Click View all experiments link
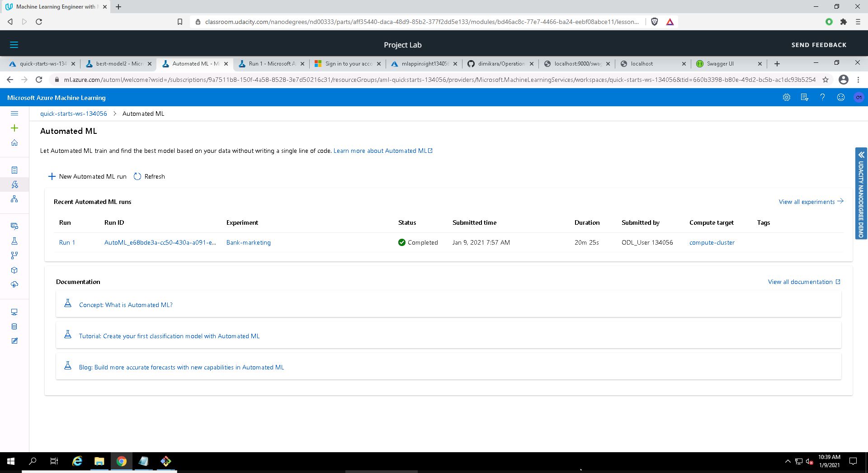This screenshot has width=868, height=473. [x=811, y=202]
